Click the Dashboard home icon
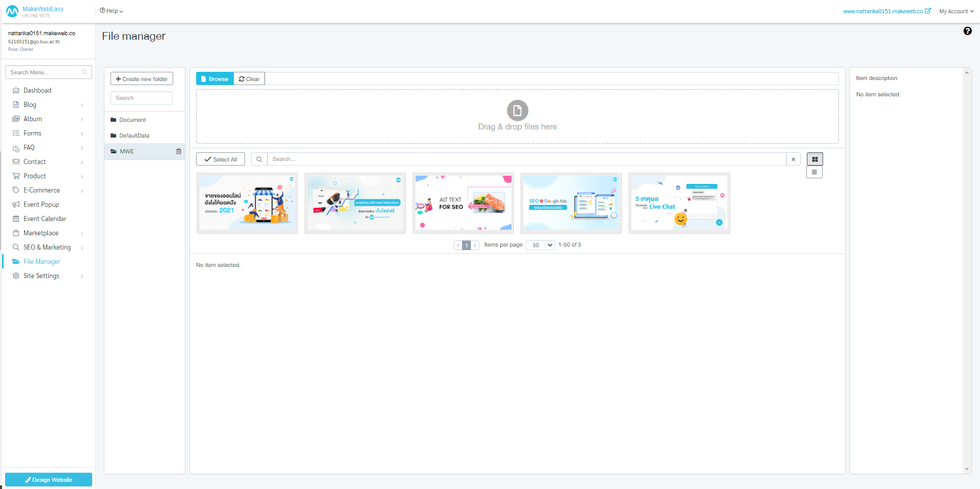The width and height of the screenshot is (980, 489). pyautogui.click(x=16, y=90)
